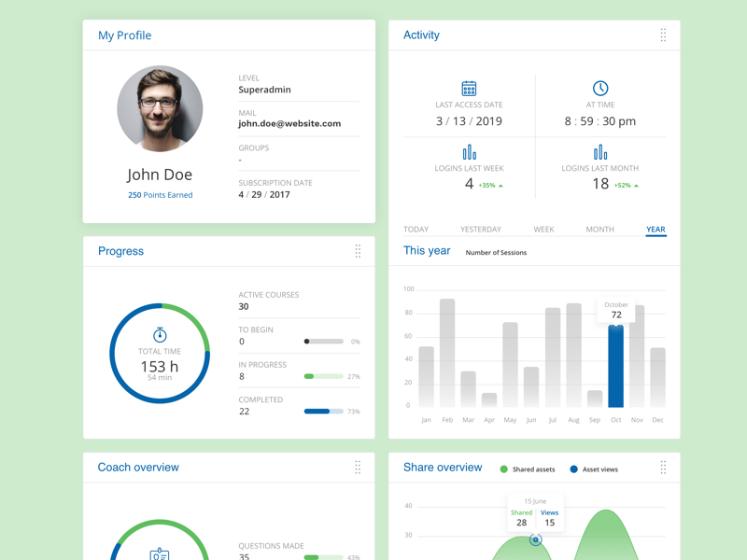Screen dimensions: 747x560
Task: Click the February bar in sessions chart
Action: coord(447,353)
